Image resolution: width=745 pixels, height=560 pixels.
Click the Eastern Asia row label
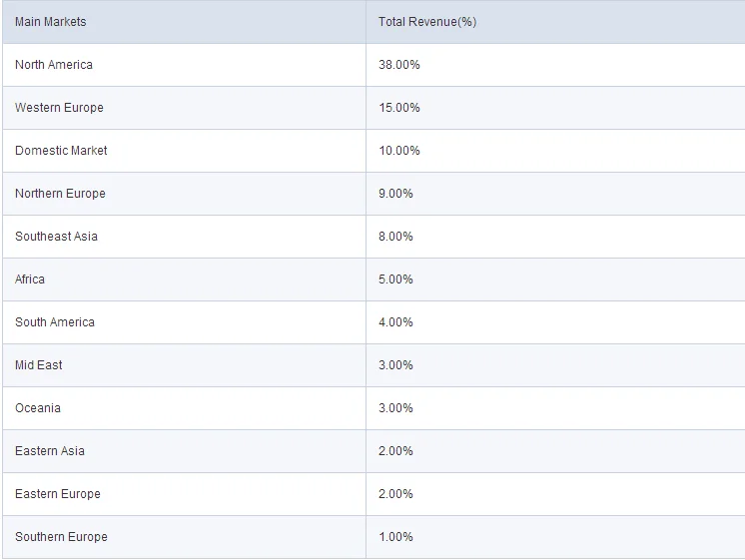[x=50, y=451]
